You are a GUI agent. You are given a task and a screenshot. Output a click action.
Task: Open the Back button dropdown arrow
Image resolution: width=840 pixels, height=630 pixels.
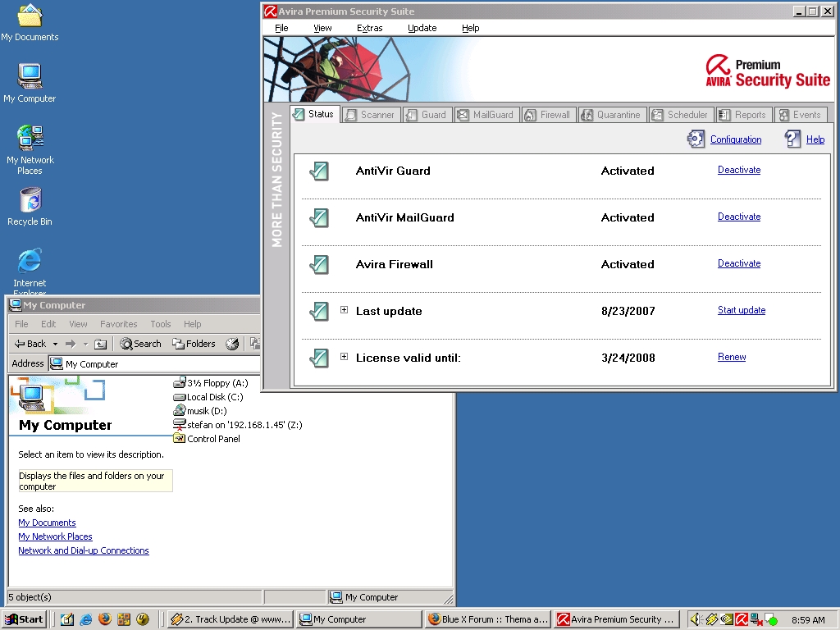[55, 344]
